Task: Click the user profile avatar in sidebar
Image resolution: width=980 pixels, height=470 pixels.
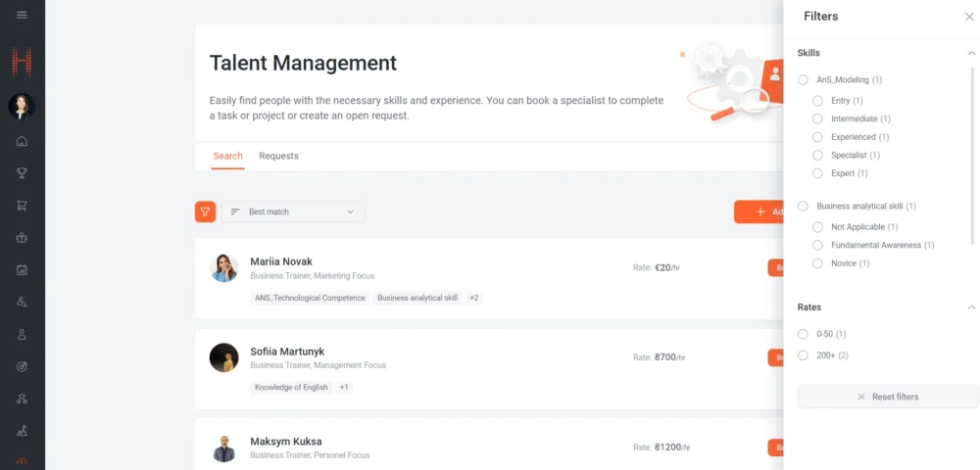Action: coord(22,106)
